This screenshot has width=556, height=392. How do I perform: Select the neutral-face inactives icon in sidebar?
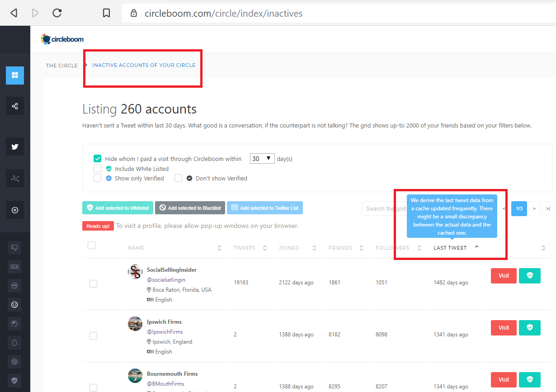pyautogui.click(x=15, y=304)
